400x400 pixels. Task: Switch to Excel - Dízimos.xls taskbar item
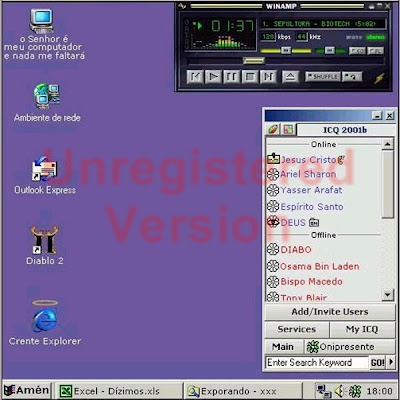click(118, 391)
